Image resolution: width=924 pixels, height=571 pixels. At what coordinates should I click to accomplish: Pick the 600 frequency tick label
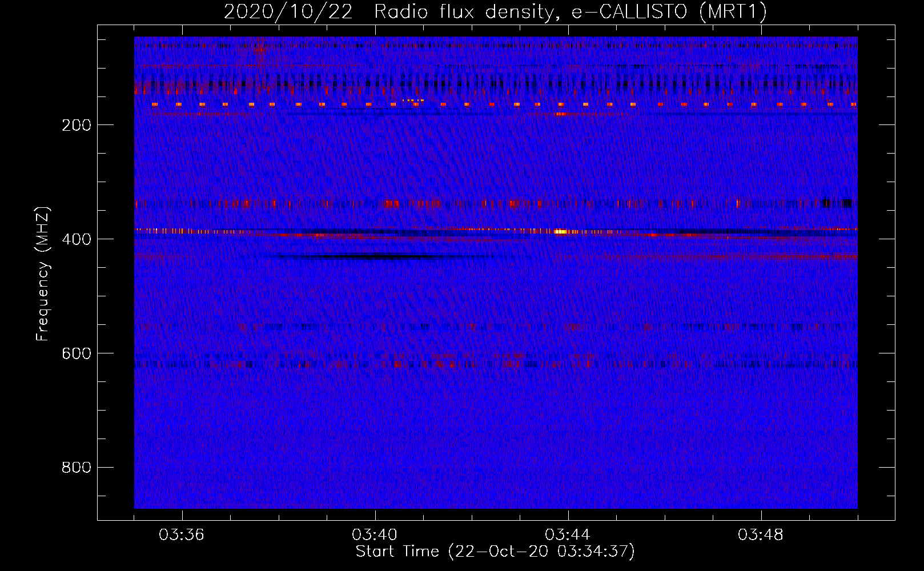pyautogui.click(x=77, y=353)
